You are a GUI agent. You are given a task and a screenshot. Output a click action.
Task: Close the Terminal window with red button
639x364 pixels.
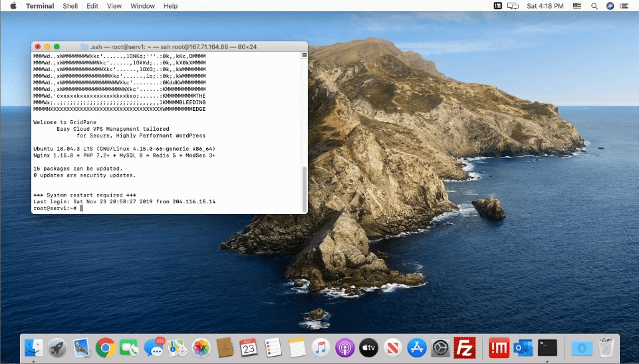[x=38, y=46]
